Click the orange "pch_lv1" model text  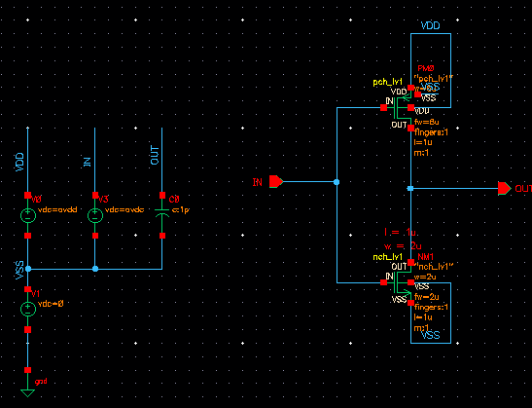pyautogui.click(x=434, y=79)
